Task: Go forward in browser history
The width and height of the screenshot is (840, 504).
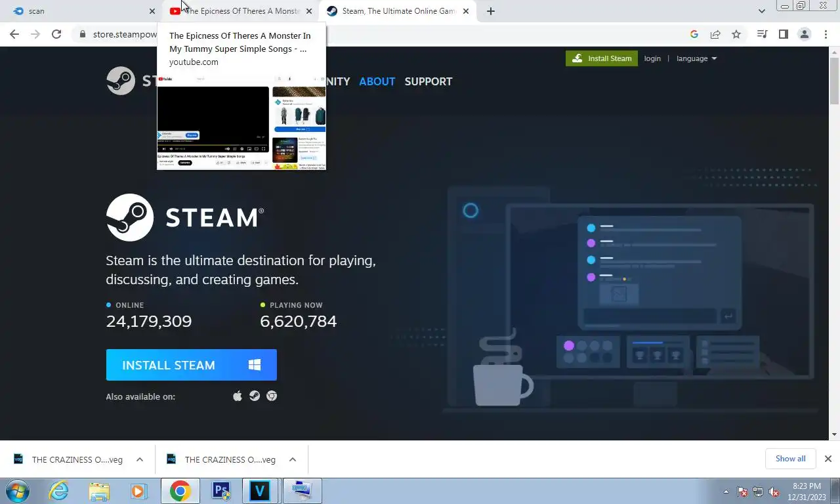Action: pos(35,34)
